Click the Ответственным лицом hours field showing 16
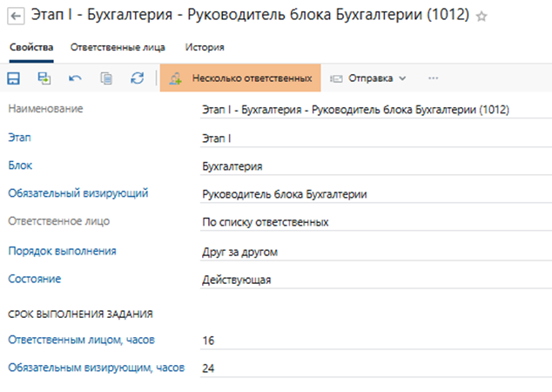The image size is (552, 392). pyautogui.click(x=348, y=340)
